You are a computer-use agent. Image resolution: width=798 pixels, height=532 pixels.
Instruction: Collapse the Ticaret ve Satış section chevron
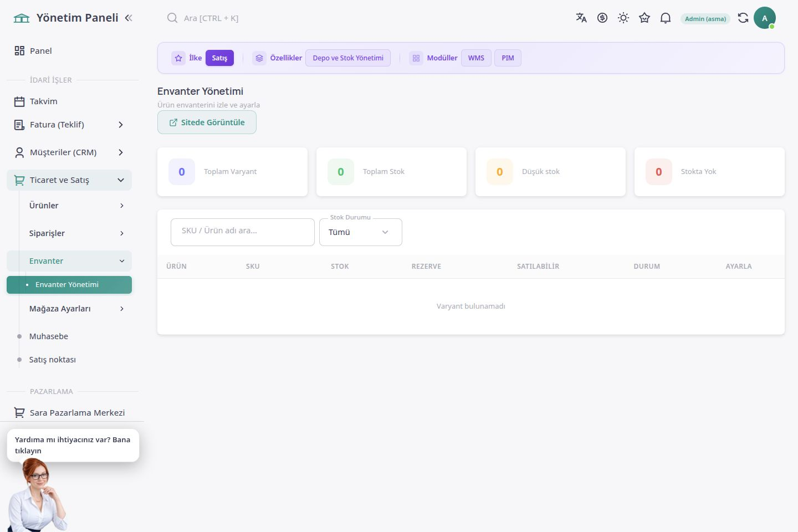click(121, 180)
